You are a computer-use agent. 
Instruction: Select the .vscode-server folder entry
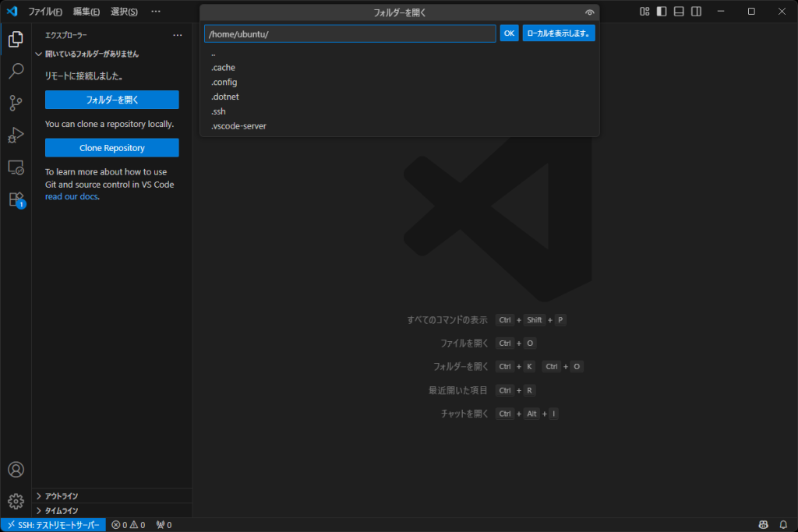click(400, 126)
